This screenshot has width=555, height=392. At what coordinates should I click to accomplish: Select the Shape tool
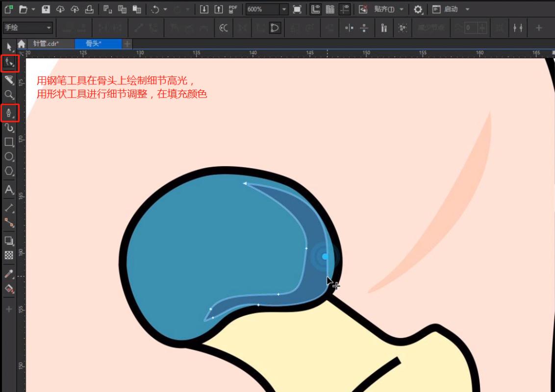tap(9, 63)
